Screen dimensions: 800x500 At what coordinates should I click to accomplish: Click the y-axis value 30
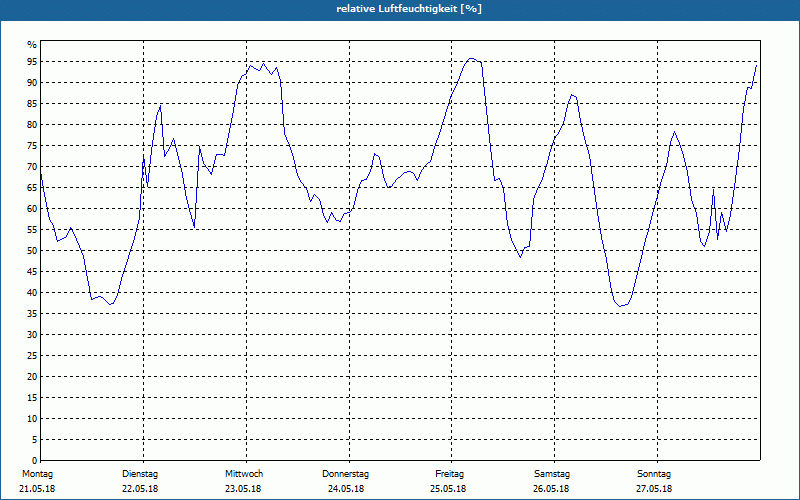32,334
